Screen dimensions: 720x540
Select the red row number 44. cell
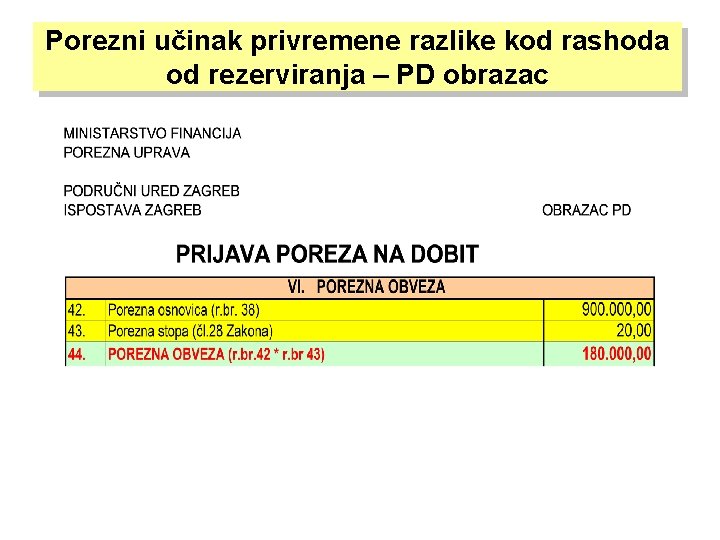pyautogui.click(x=86, y=354)
